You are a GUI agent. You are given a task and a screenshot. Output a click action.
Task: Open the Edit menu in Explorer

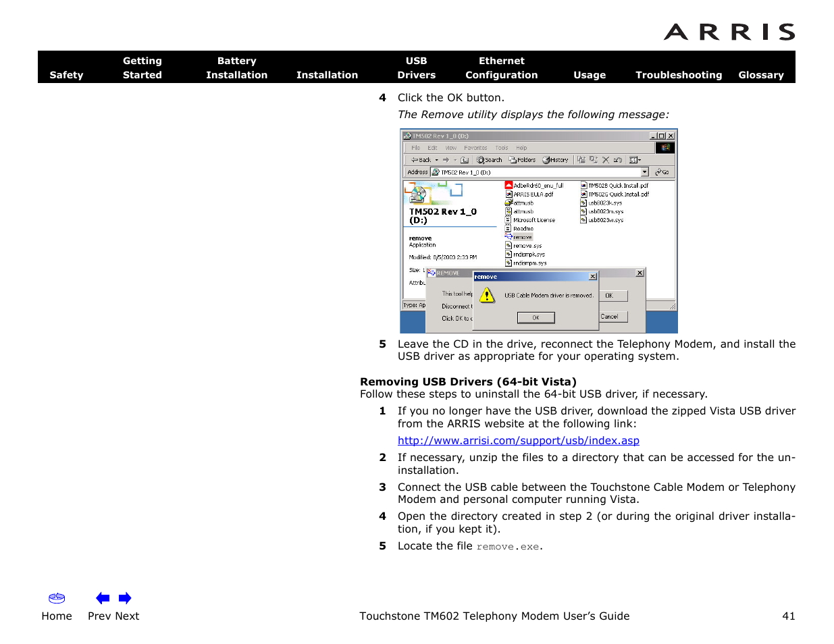click(432, 148)
